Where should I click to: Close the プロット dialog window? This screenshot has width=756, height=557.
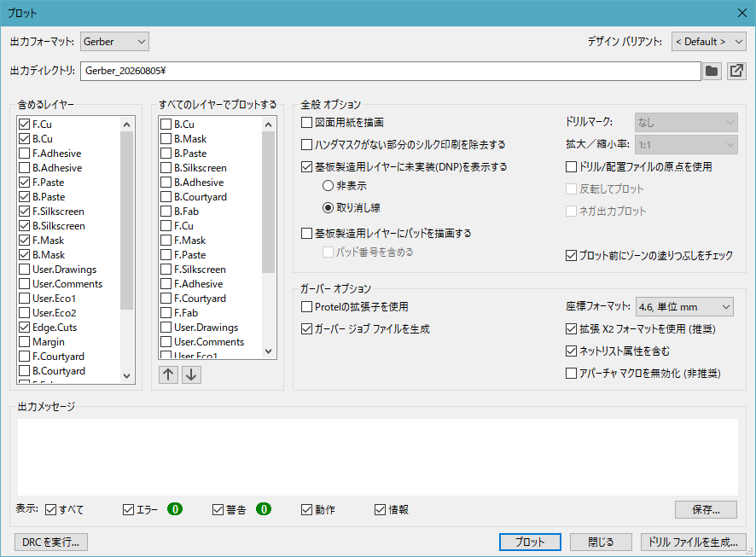[x=742, y=13]
